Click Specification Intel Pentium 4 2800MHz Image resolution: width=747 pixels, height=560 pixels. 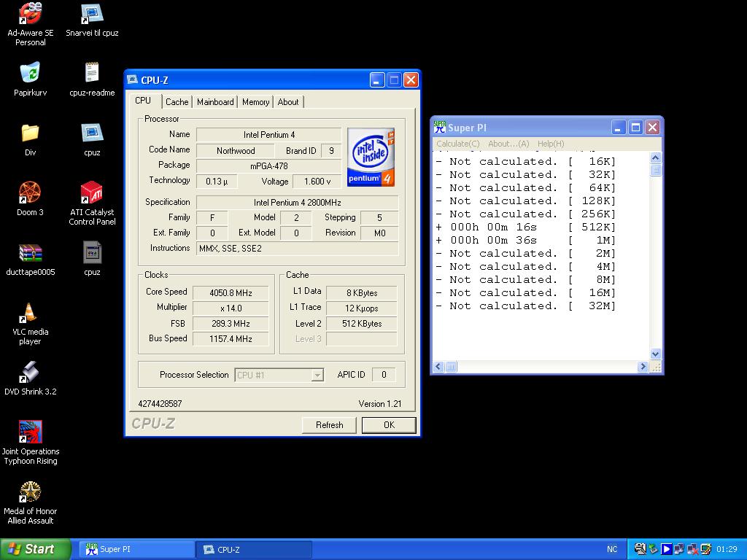pos(298,203)
